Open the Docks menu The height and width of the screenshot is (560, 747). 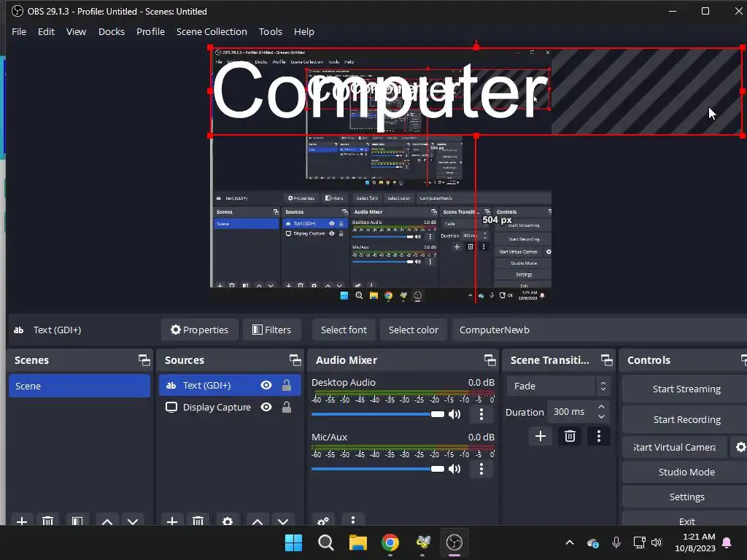(112, 31)
